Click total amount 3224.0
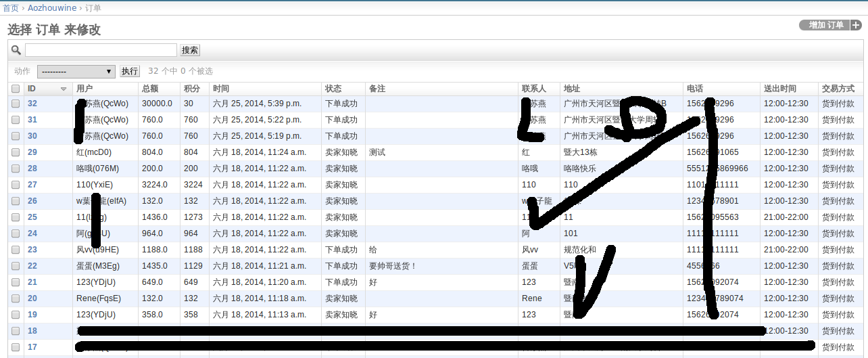This screenshot has height=358, width=868. coord(155,185)
